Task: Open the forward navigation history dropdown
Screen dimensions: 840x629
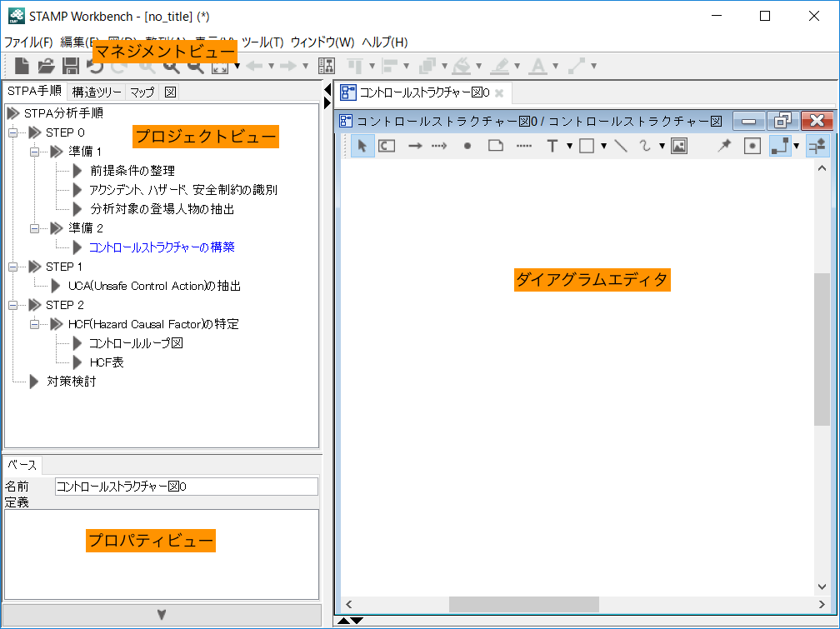Action: 305,66
